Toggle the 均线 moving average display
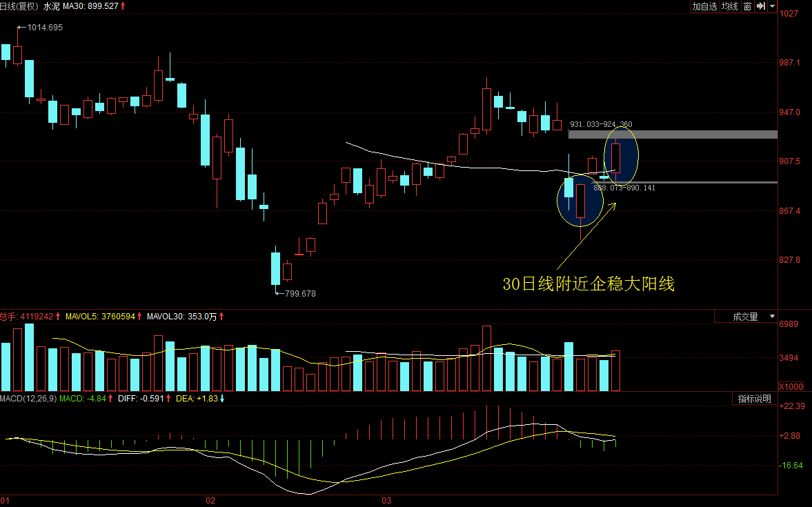 pos(729,6)
